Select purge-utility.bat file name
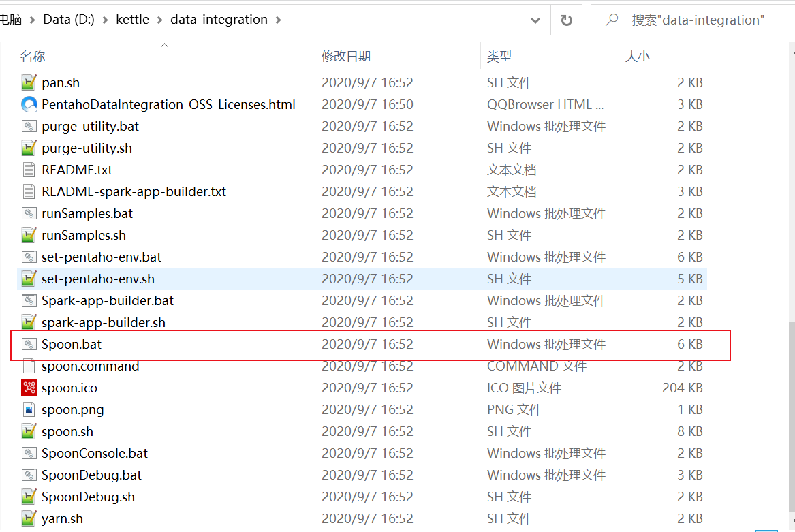795x532 pixels. point(90,126)
